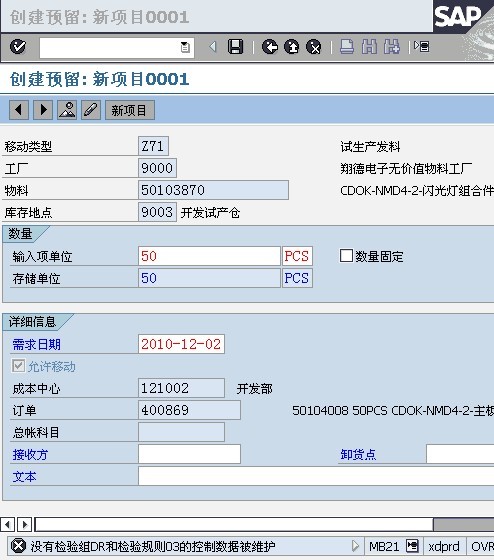Click the 开发部 cost center text
Image resolution: width=494 pixels, height=560 pixels.
[255, 389]
